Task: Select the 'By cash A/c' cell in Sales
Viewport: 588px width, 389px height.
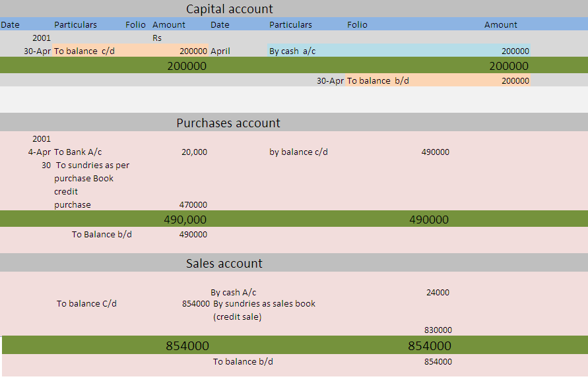Action: pos(233,292)
